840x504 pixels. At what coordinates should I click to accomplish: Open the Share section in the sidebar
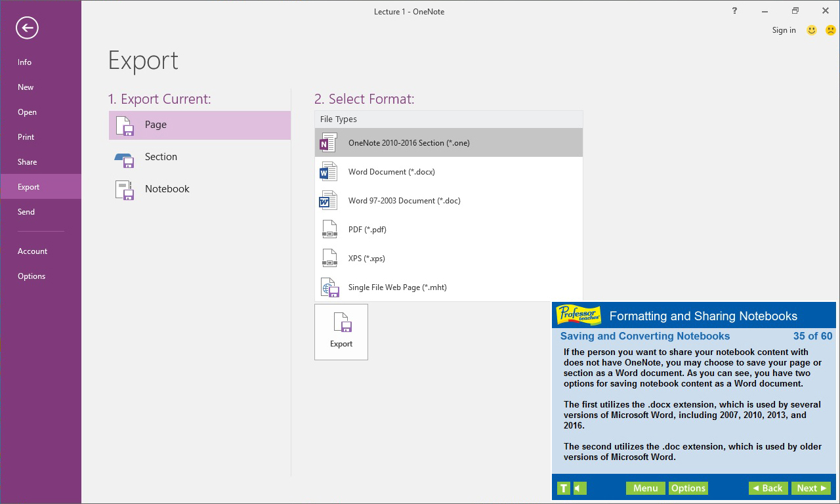[27, 161]
